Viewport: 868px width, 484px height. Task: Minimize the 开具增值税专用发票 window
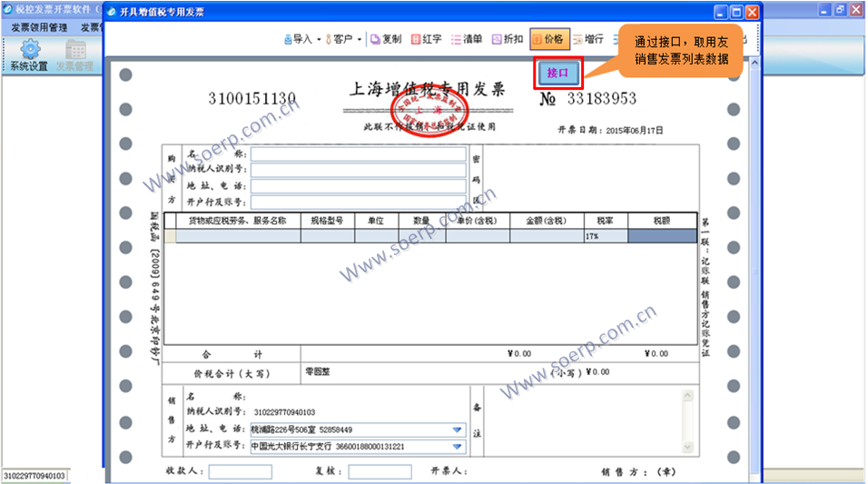pyautogui.click(x=721, y=12)
